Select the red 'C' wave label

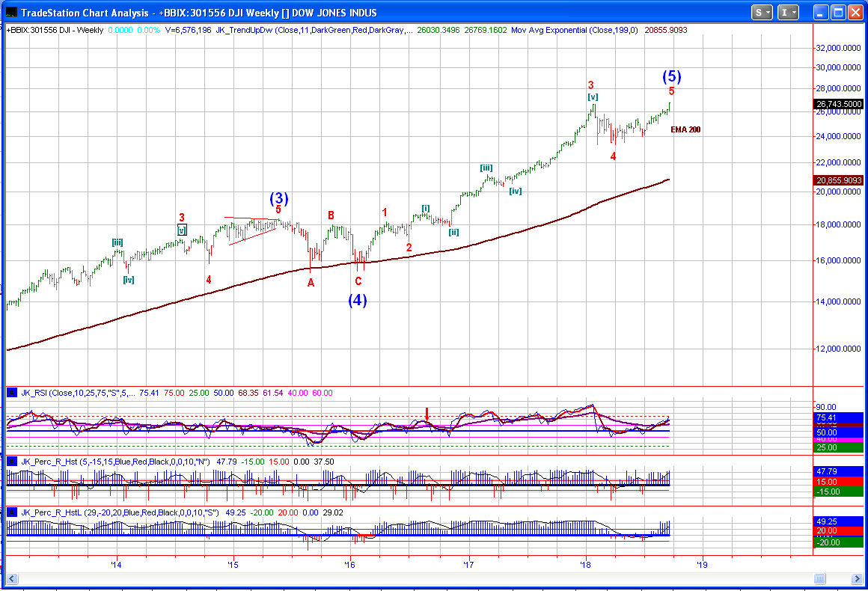coord(358,282)
